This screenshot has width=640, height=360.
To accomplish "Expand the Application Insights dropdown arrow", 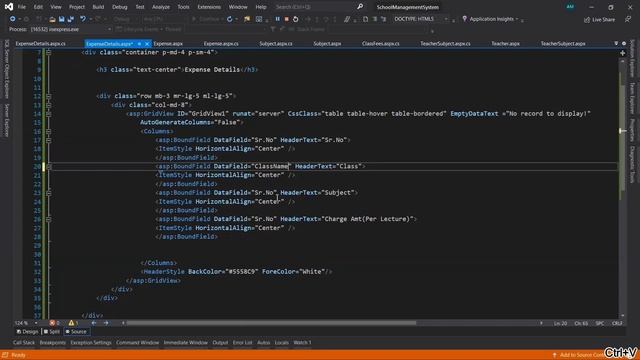I will 517,19.
